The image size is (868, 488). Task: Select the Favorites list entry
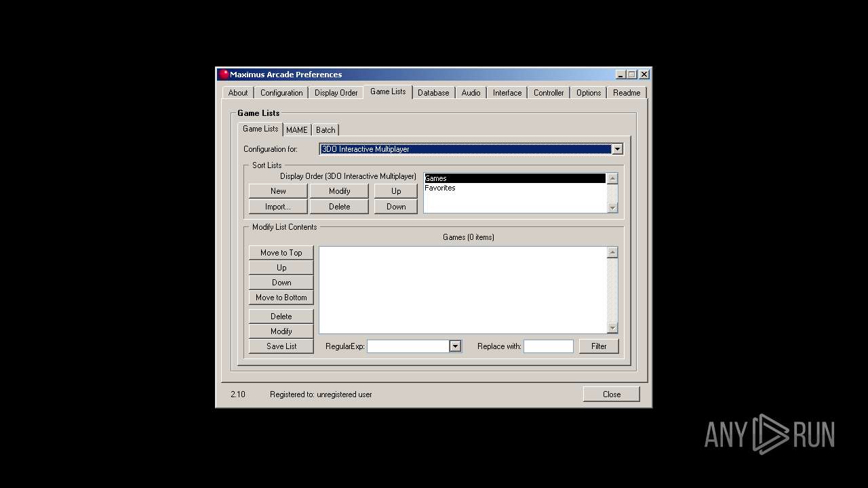point(515,188)
